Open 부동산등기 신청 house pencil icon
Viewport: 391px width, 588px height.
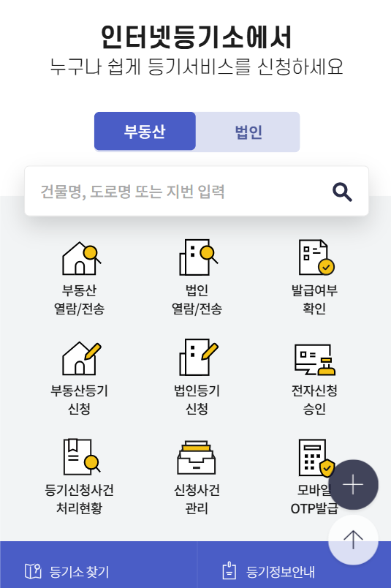point(81,358)
